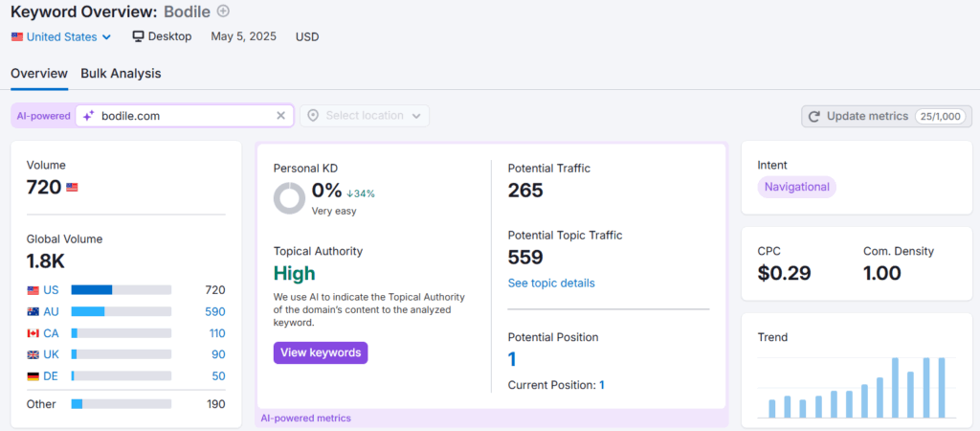Click the Desktop device monitor icon
Viewport: 980px width, 431px height.
(139, 36)
